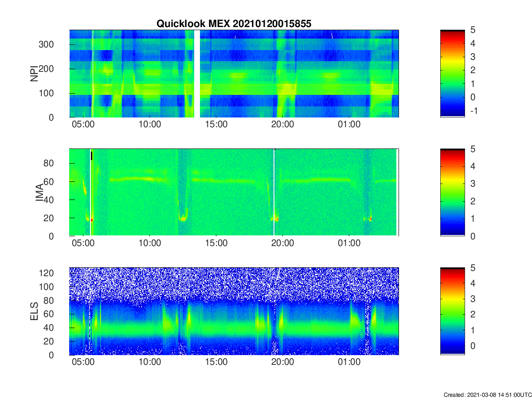Click "05:00" under the ELS plot
Viewport: 532px width, 399px height.
click(83, 362)
